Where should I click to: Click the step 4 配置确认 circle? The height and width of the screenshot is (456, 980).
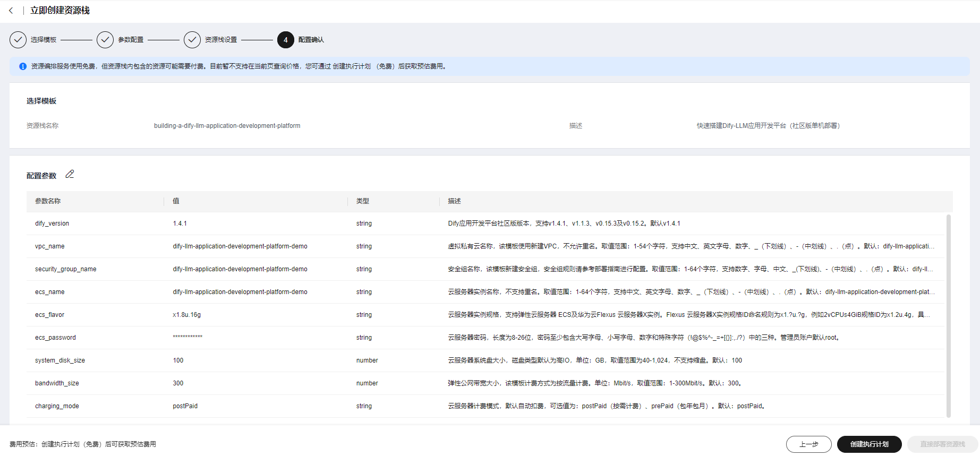[x=286, y=40]
